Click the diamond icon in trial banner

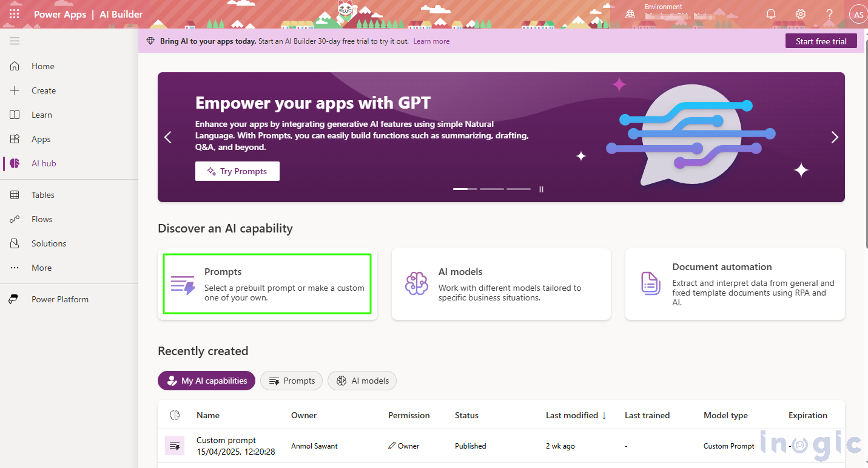pos(150,41)
